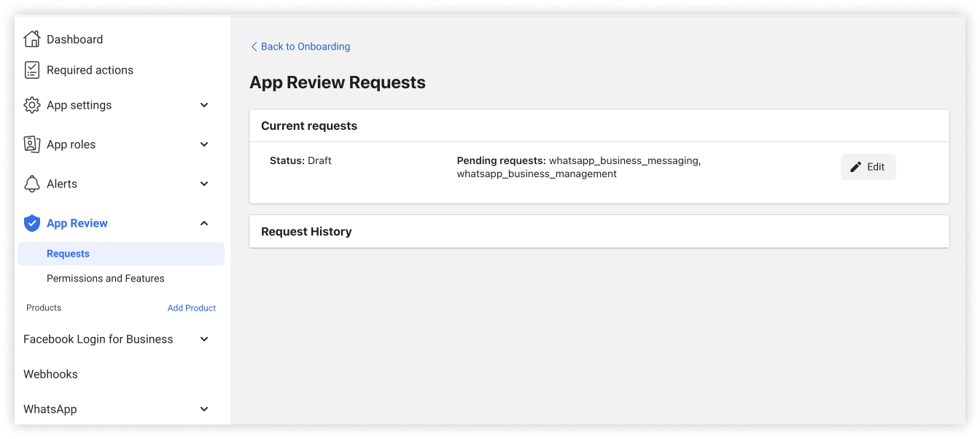
Task: Click the pencil icon inside the Edit button
Action: (x=855, y=166)
